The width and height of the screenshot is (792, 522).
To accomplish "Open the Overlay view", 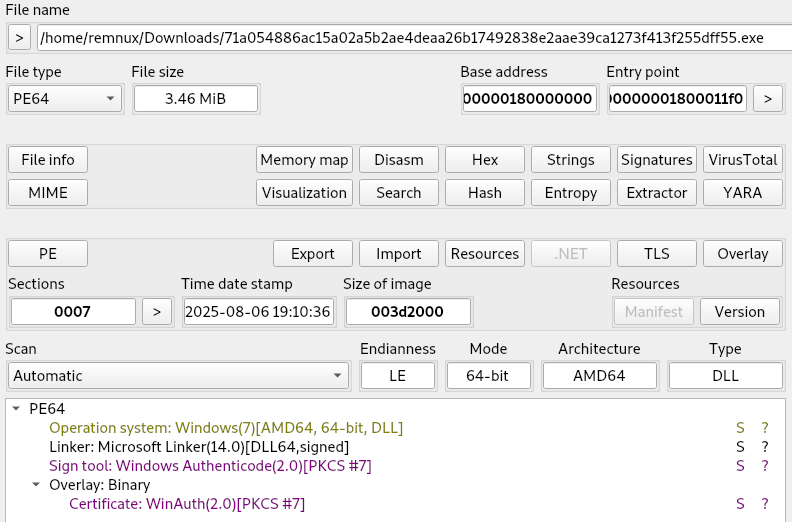I will [x=743, y=253].
